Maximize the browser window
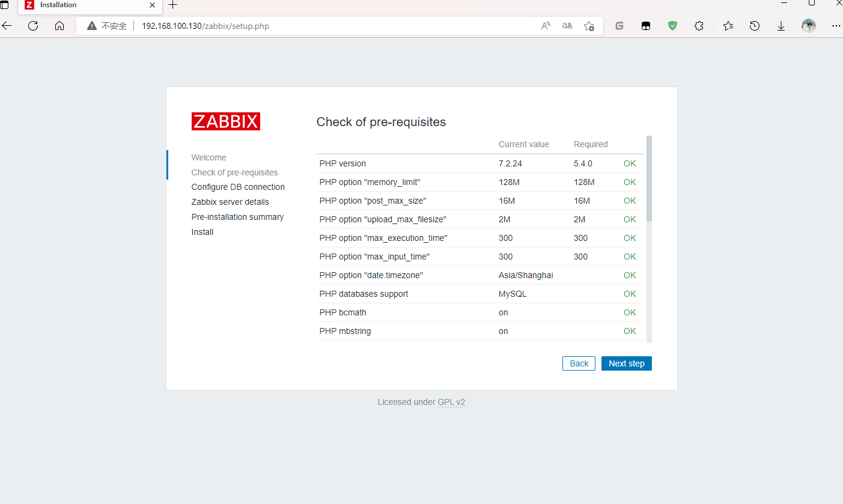 (x=812, y=4)
